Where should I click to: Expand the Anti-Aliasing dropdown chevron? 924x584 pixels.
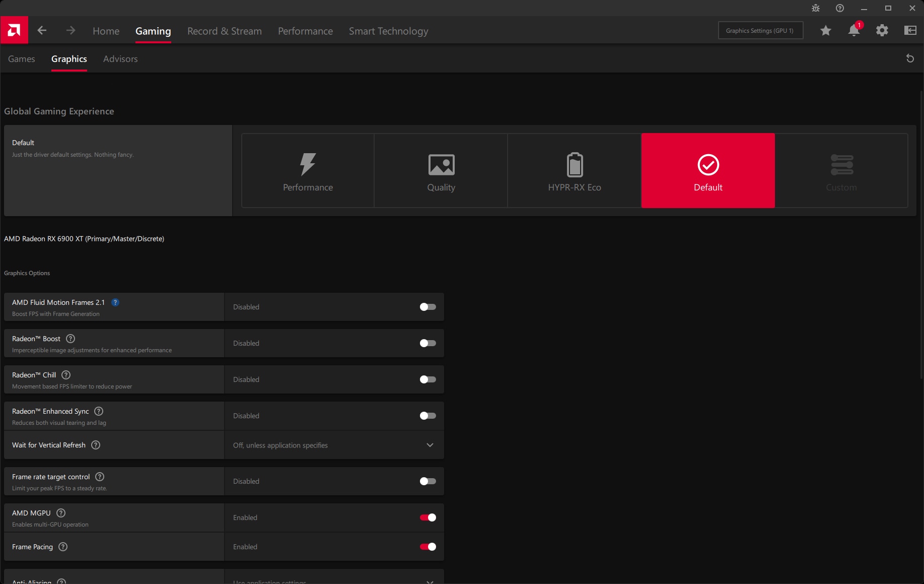coord(430,581)
